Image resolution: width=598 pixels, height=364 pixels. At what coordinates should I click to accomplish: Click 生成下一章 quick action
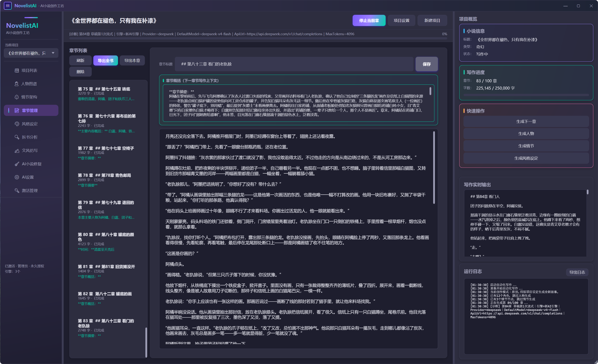click(526, 121)
